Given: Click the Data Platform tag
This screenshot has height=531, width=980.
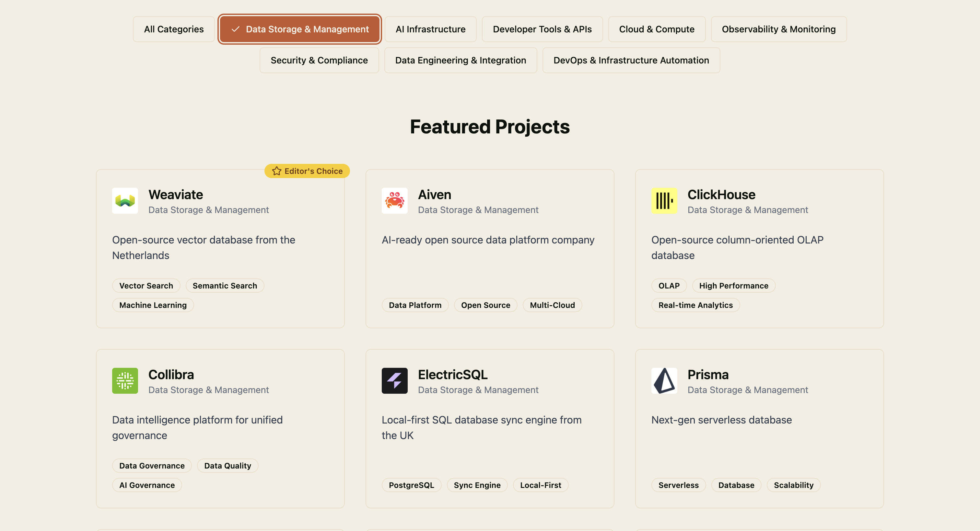Looking at the screenshot, I should [415, 305].
